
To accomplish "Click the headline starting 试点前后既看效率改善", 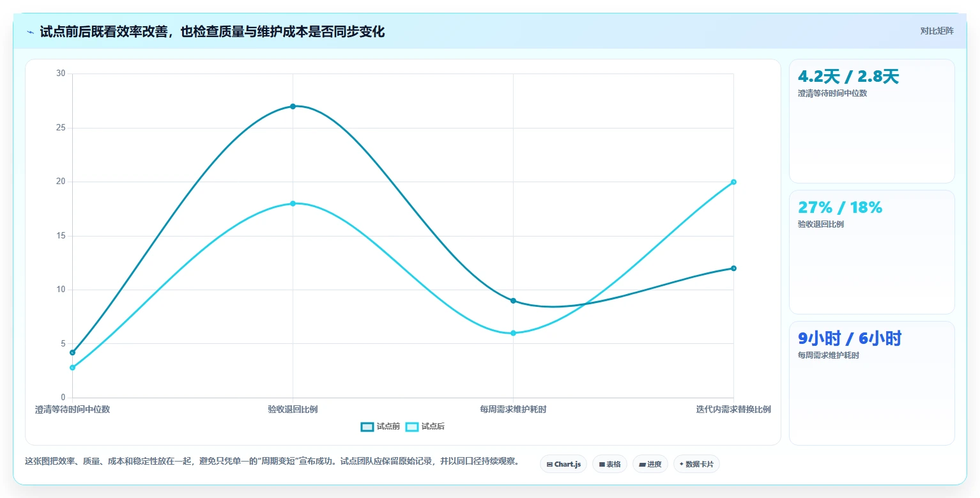I will coord(212,32).
